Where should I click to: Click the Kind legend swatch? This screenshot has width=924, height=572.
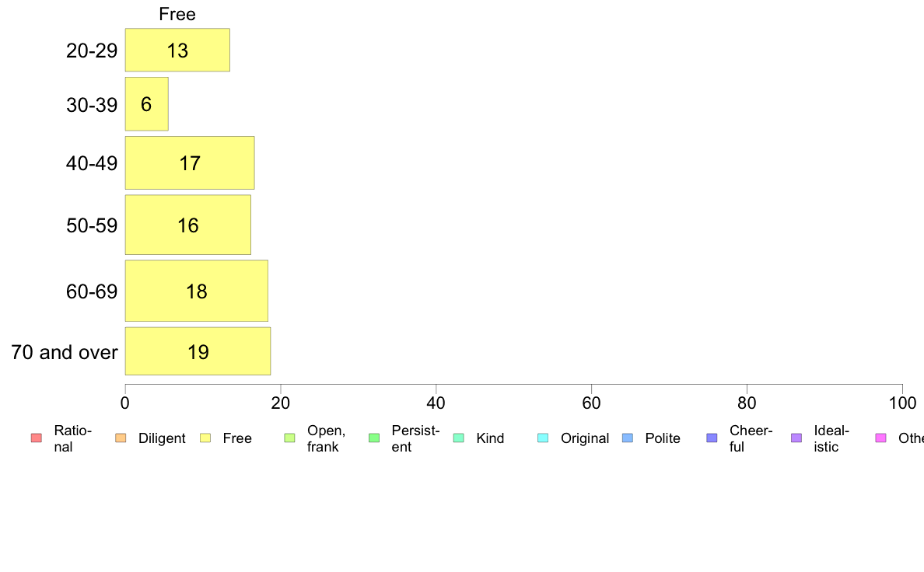point(459,438)
